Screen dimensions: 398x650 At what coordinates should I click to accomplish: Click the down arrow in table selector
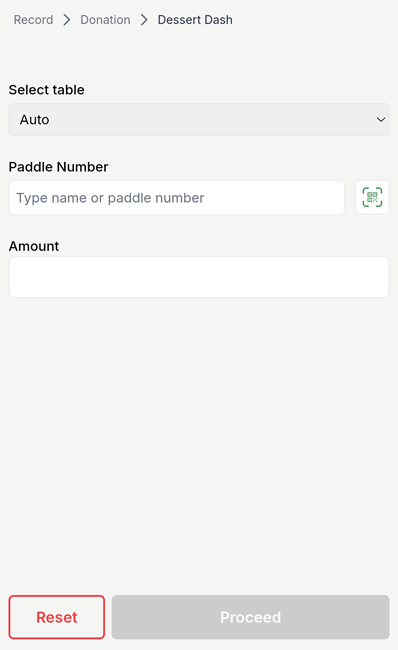coord(381,120)
